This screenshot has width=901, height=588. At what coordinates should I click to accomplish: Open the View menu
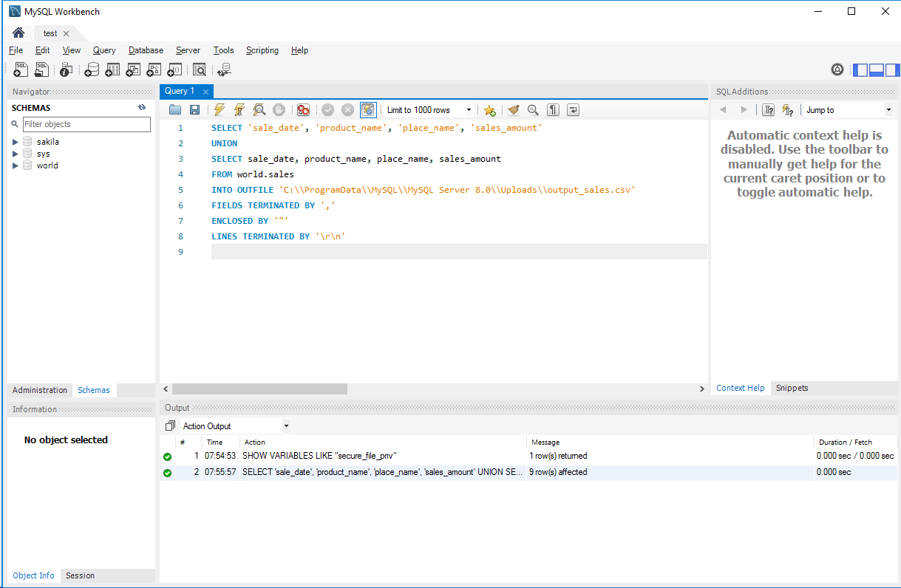coord(72,50)
